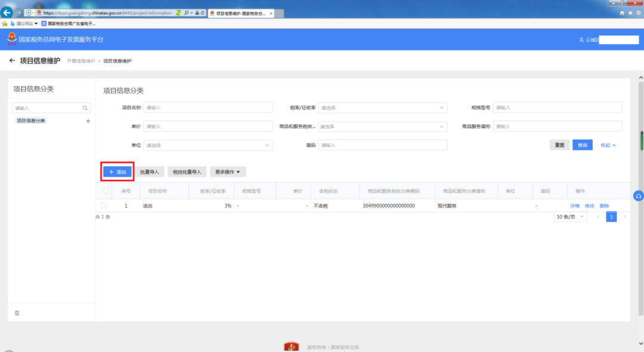Toggle the select-all checkbox in table header
Image resolution: width=644 pixels, height=352 pixels.
point(106,191)
